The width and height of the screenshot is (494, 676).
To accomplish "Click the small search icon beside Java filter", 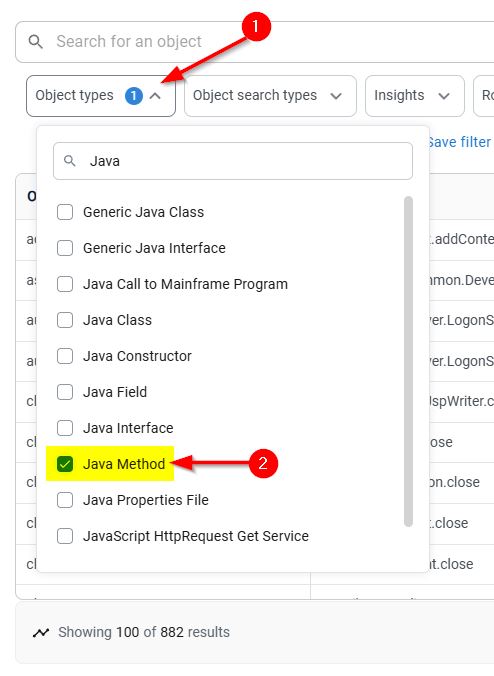I will coord(69,161).
